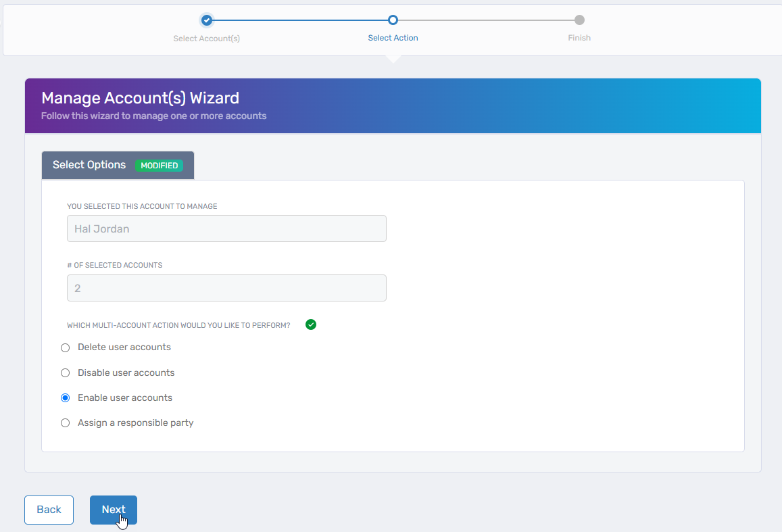This screenshot has width=782, height=532.
Task: Switch to the Select Options tab
Action: point(89,165)
